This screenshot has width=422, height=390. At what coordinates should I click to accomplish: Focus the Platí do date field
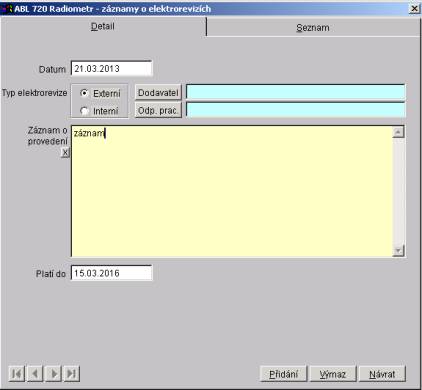111,273
